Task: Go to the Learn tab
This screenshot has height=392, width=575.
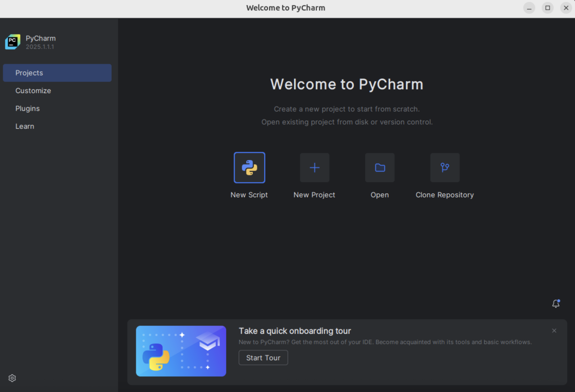Action: coord(57,126)
